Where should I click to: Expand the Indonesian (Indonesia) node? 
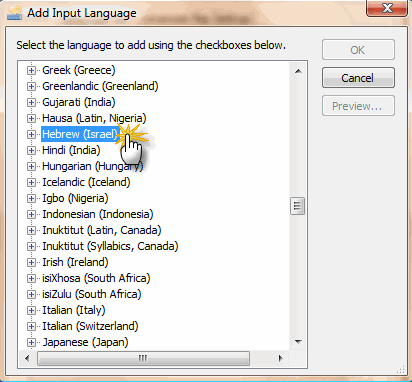(31, 214)
